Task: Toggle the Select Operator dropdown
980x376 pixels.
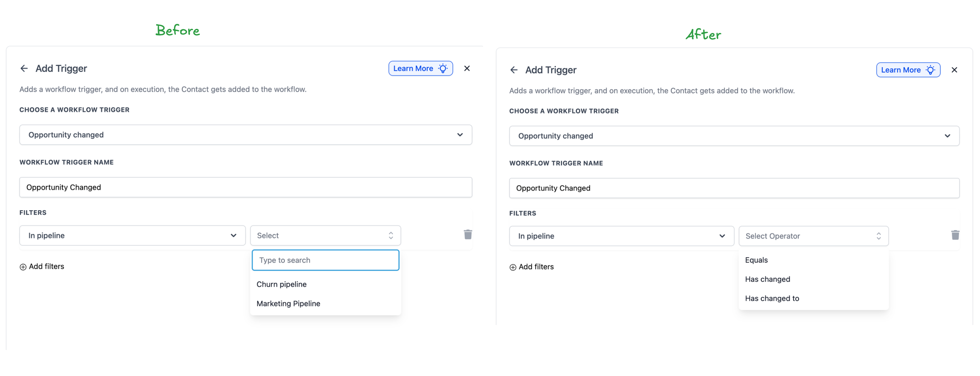Action: [814, 236]
